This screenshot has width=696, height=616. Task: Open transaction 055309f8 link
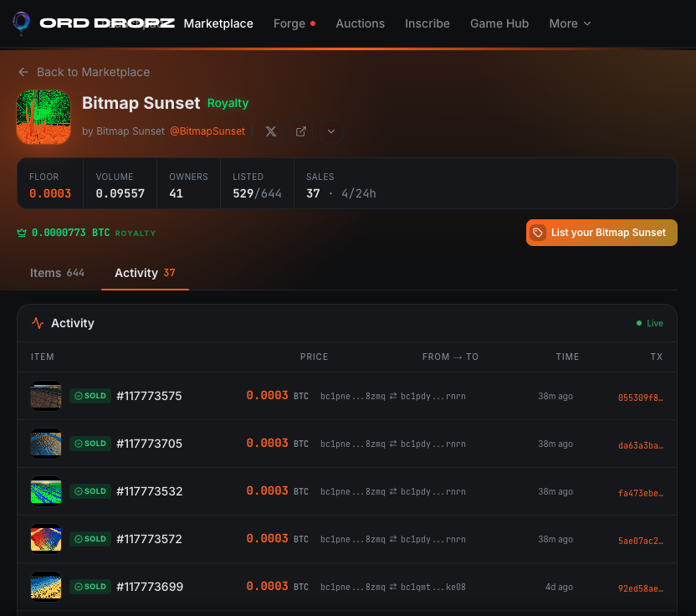pos(641,398)
